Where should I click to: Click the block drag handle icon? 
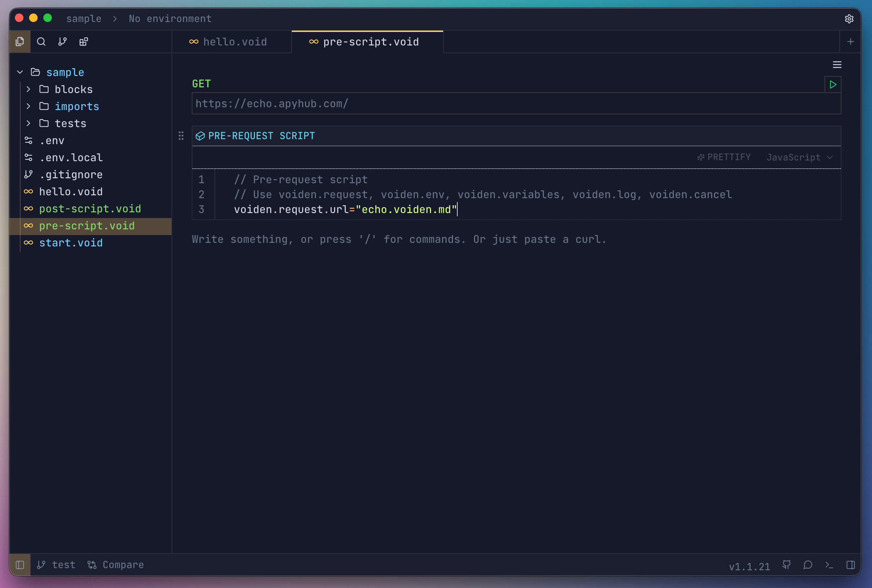tap(181, 136)
